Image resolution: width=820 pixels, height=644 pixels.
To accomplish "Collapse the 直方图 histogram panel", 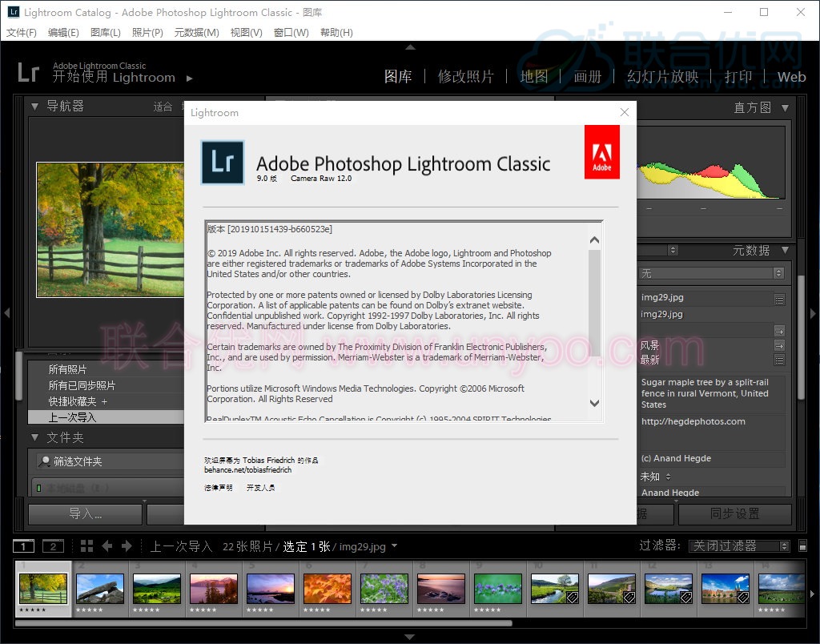I will click(x=785, y=107).
